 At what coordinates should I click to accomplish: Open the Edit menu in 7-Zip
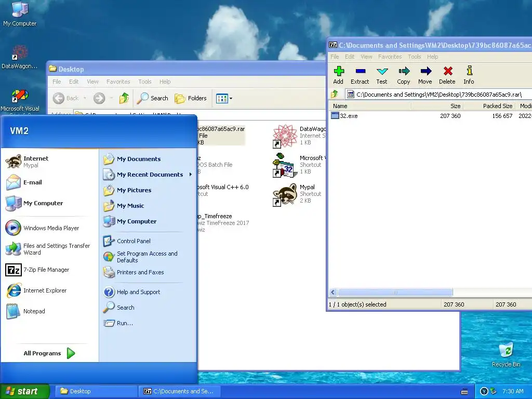[350, 57]
